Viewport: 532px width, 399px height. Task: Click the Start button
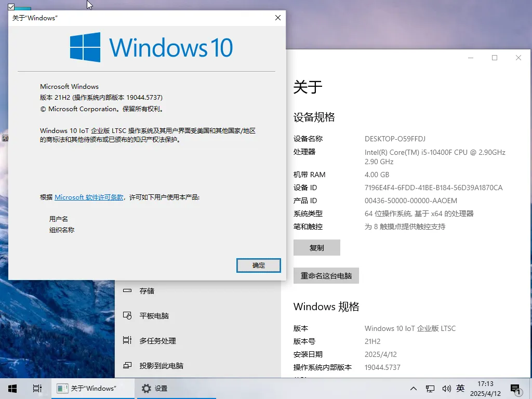pos(11,388)
